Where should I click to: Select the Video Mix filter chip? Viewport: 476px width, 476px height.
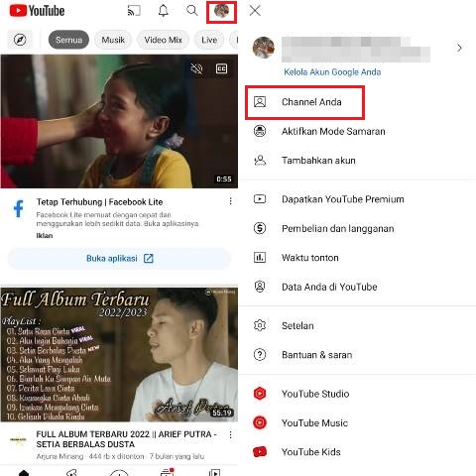click(x=163, y=40)
